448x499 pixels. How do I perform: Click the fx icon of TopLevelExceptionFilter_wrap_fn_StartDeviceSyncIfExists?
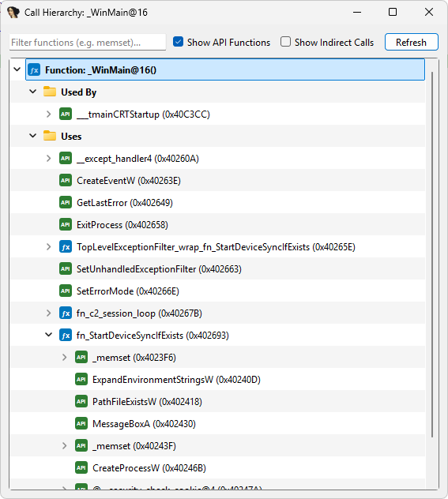pyautogui.click(x=66, y=247)
